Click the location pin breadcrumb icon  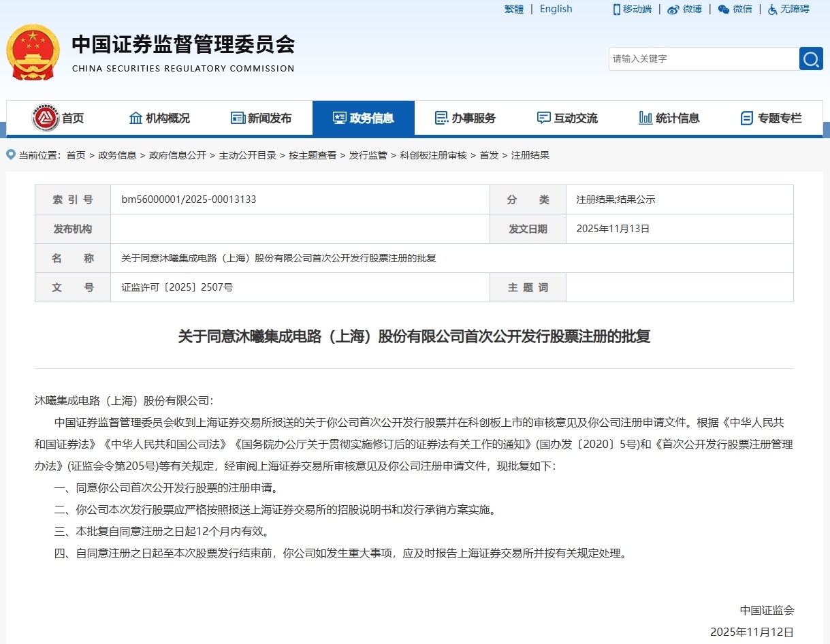tap(11, 155)
